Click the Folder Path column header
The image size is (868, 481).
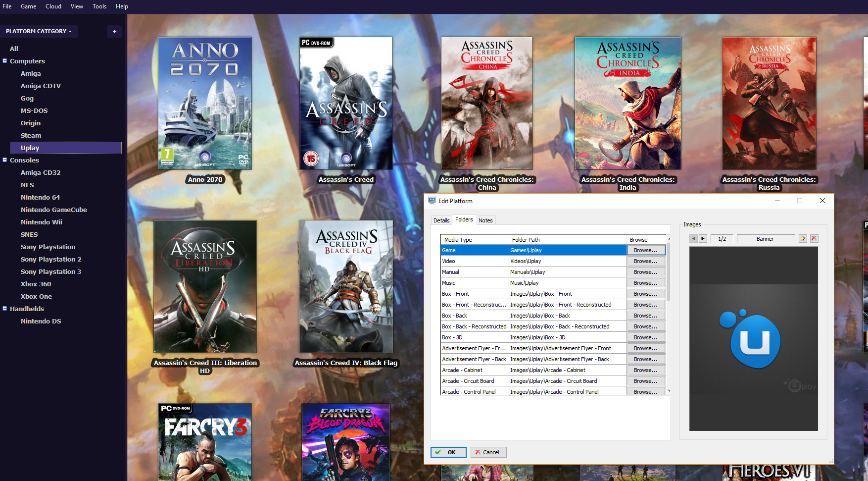point(568,240)
